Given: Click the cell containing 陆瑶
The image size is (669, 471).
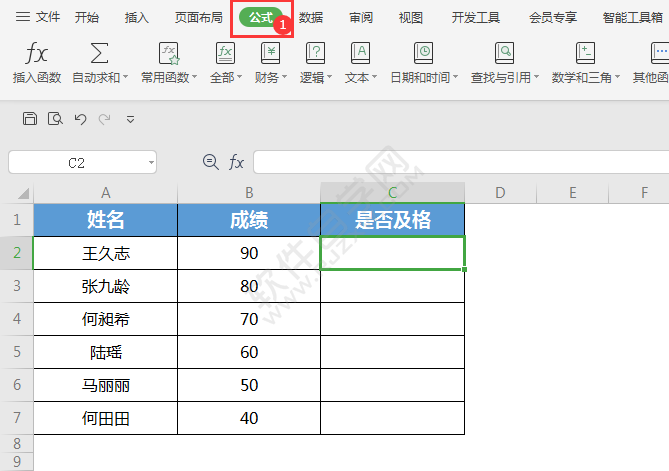Looking at the screenshot, I should pyautogui.click(x=105, y=352).
